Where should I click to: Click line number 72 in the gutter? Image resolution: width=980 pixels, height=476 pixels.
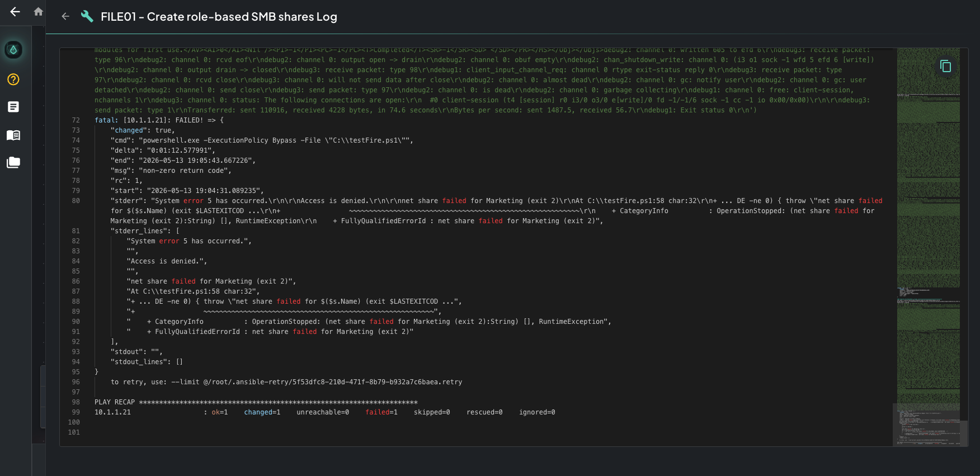76,120
